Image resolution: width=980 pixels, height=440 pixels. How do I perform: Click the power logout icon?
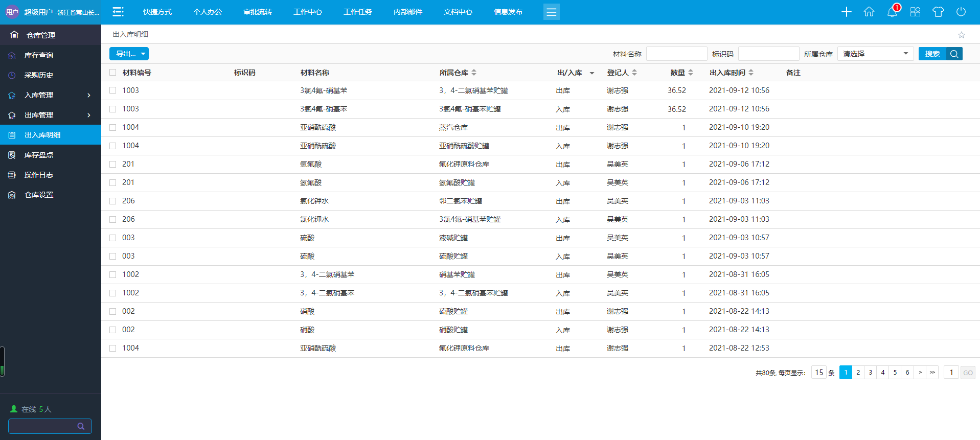(x=961, y=12)
